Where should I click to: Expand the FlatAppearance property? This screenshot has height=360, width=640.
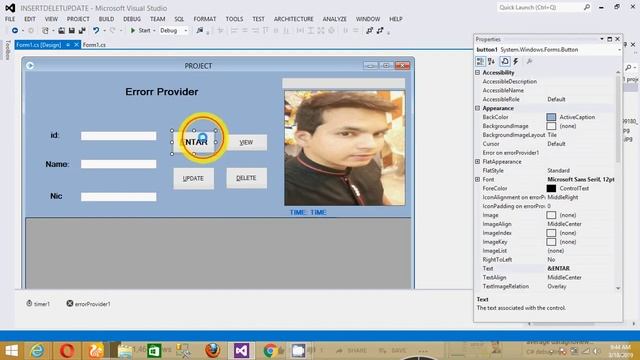point(478,162)
